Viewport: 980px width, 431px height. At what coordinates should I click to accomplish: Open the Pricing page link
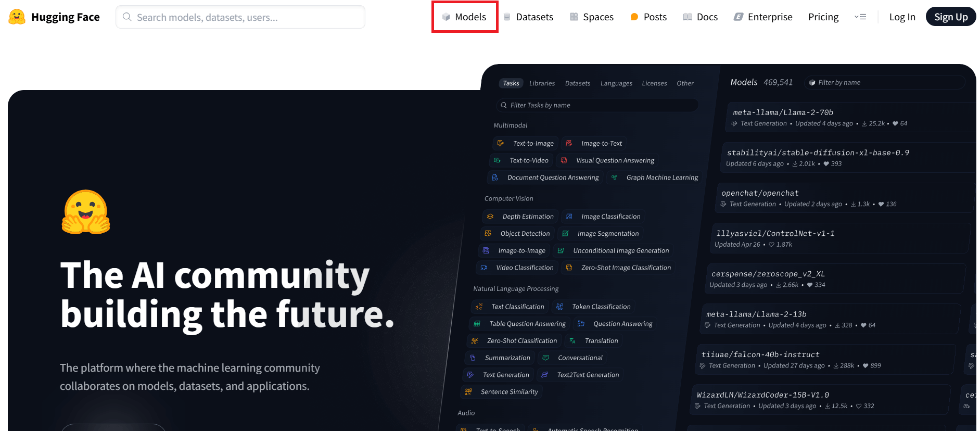823,17
